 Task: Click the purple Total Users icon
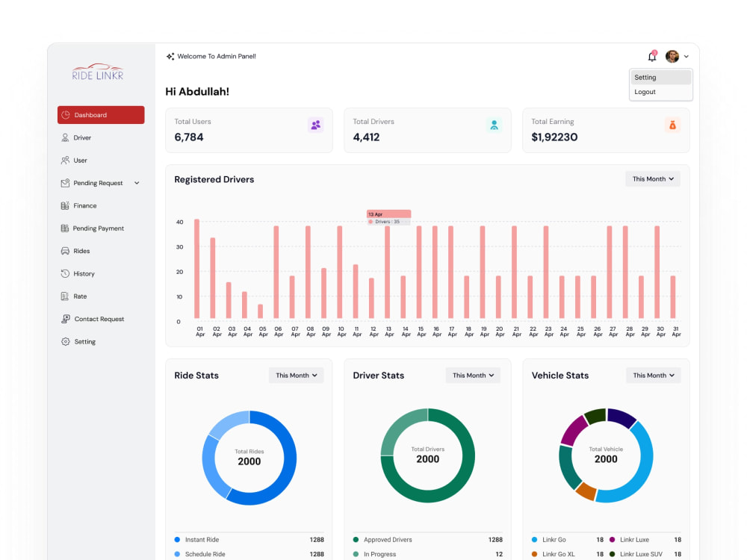[x=316, y=125]
